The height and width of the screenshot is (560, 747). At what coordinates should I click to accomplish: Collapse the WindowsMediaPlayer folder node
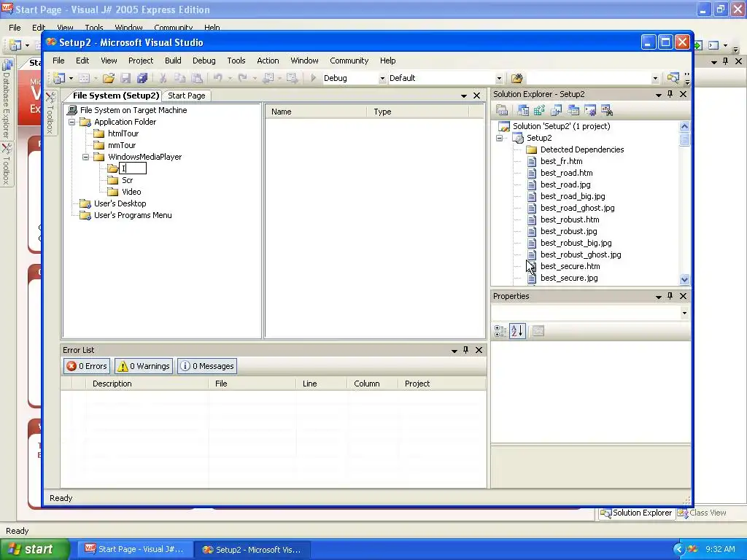(x=86, y=157)
